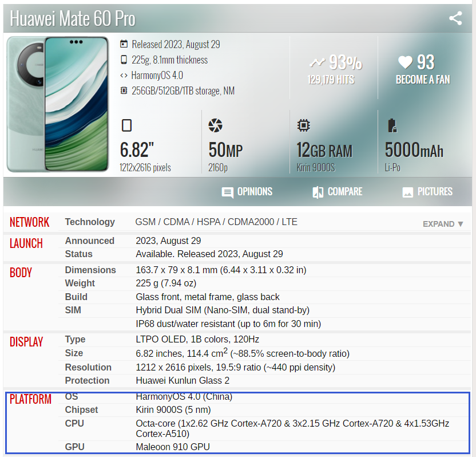Viewport: 476px width, 457px height.
Task: Click the heart icon to become a fan
Action: [405, 62]
